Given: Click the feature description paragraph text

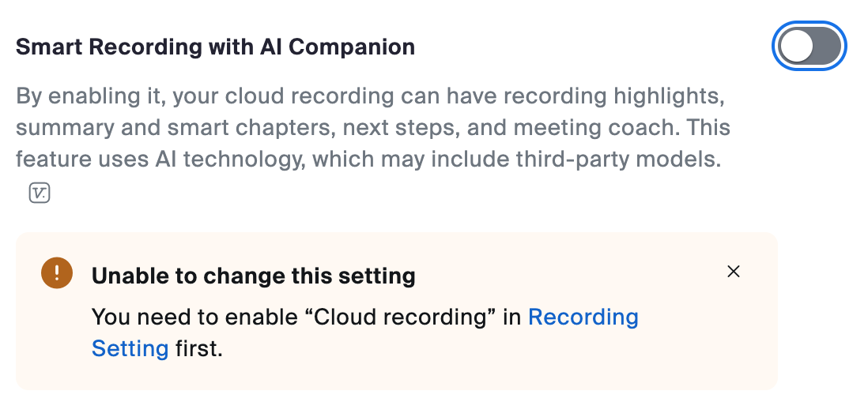Looking at the screenshot, I should click(x=373, y=128).
